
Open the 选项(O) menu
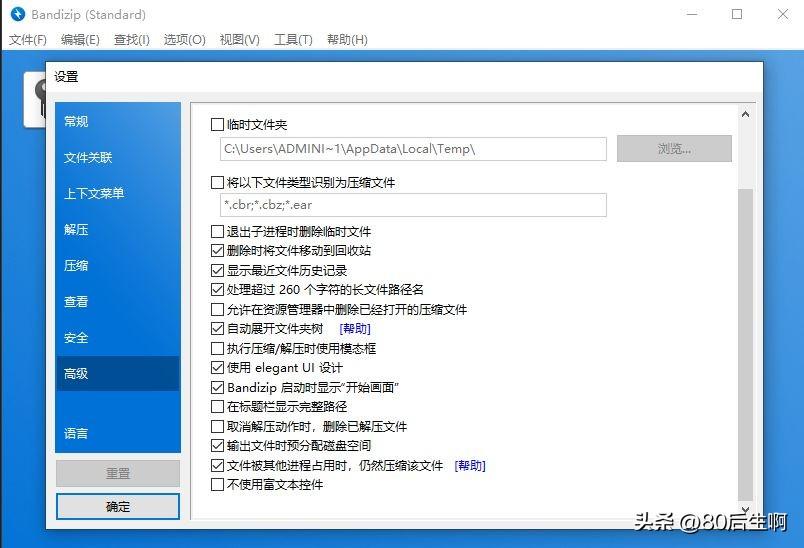[185, 39]
